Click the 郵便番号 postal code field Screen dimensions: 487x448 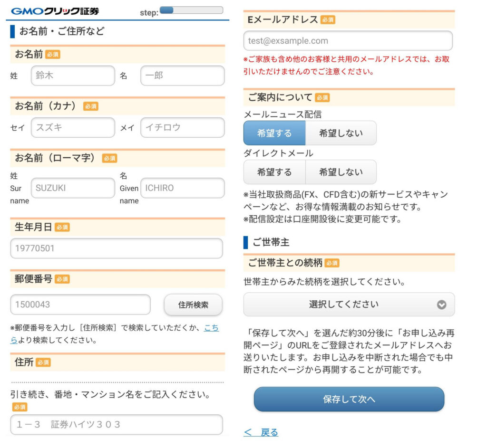80,305
